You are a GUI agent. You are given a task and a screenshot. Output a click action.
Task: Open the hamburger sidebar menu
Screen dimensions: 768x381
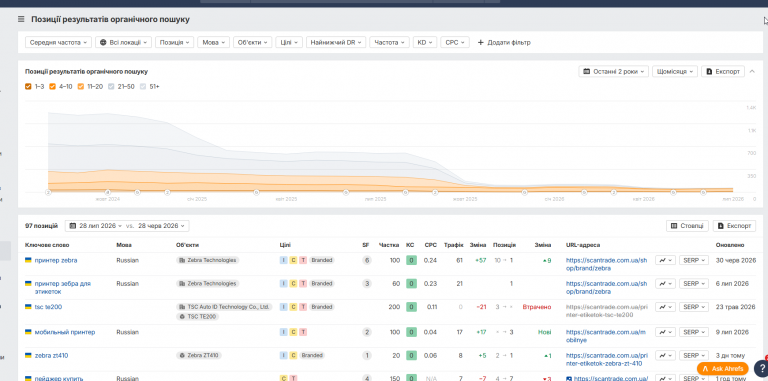point(21,20)
